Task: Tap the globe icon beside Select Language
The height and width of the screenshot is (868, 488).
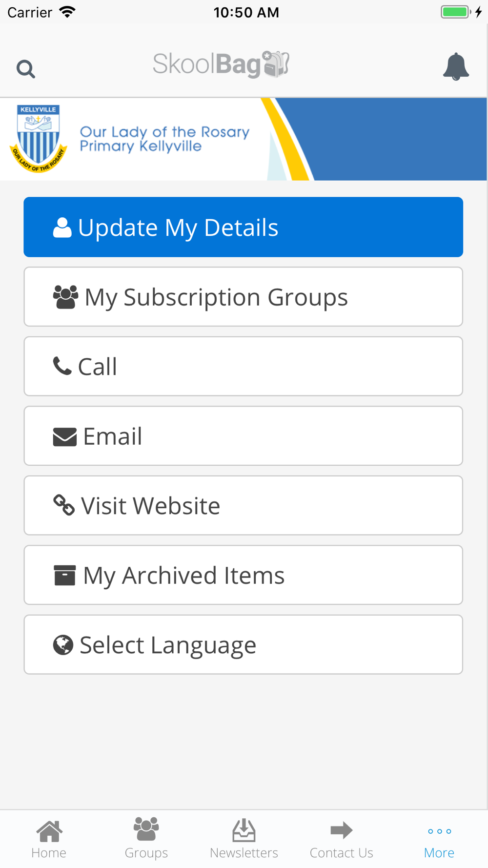Action: pyautogui.click(x=63, y=645)
